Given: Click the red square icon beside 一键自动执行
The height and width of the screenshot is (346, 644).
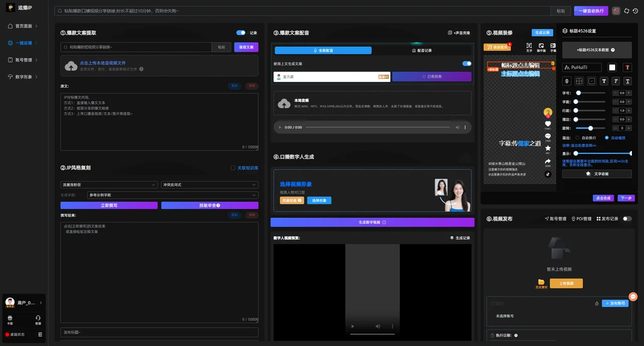Looking at the screenshot, I should pyautogui.click(x=616, y=11).
